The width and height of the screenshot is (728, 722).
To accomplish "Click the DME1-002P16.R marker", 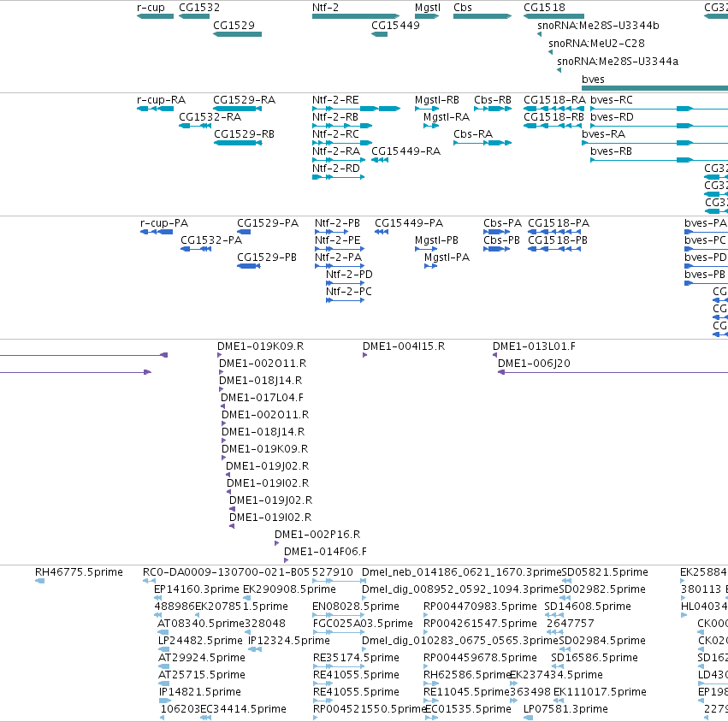I will tap(276, 543).
